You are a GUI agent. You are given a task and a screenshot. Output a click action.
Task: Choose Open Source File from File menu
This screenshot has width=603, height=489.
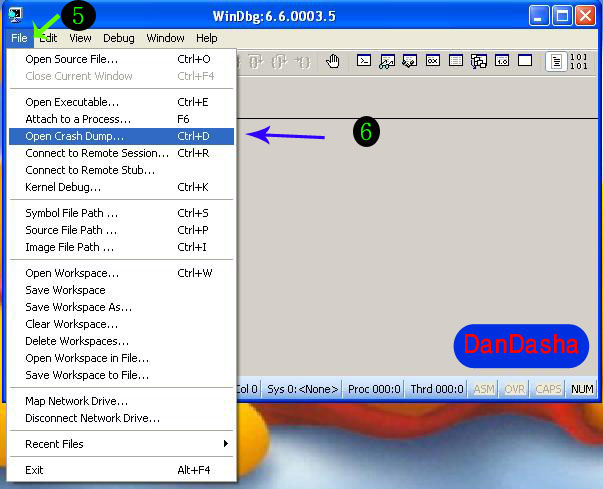click(121, 59)
